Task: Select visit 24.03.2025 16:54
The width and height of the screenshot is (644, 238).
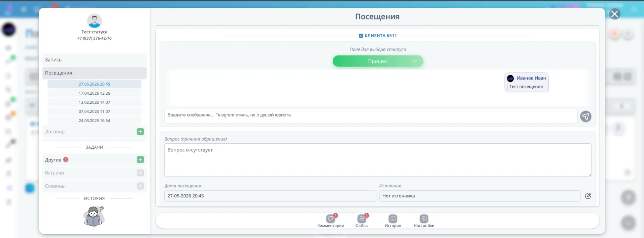Action: pyautogui.click(x=94, y=121)
